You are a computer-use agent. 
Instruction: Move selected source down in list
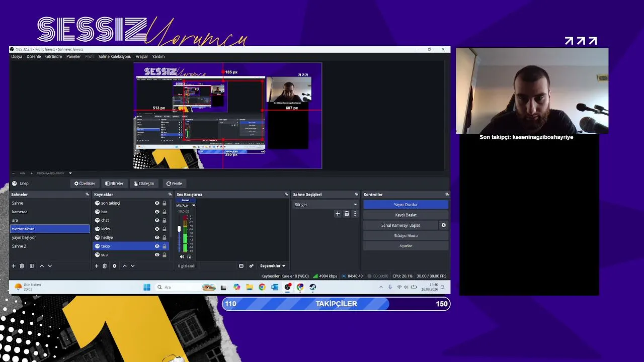point(133,266)
